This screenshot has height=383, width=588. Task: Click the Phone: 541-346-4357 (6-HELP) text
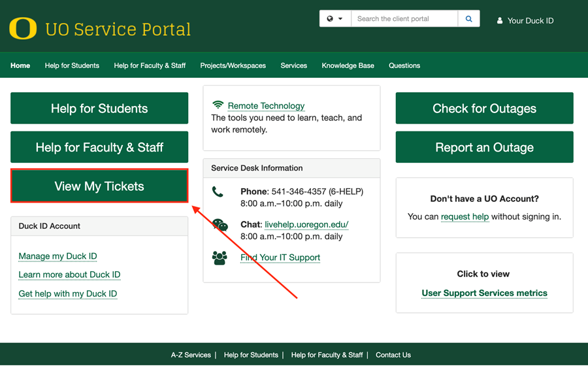[302, 191]
